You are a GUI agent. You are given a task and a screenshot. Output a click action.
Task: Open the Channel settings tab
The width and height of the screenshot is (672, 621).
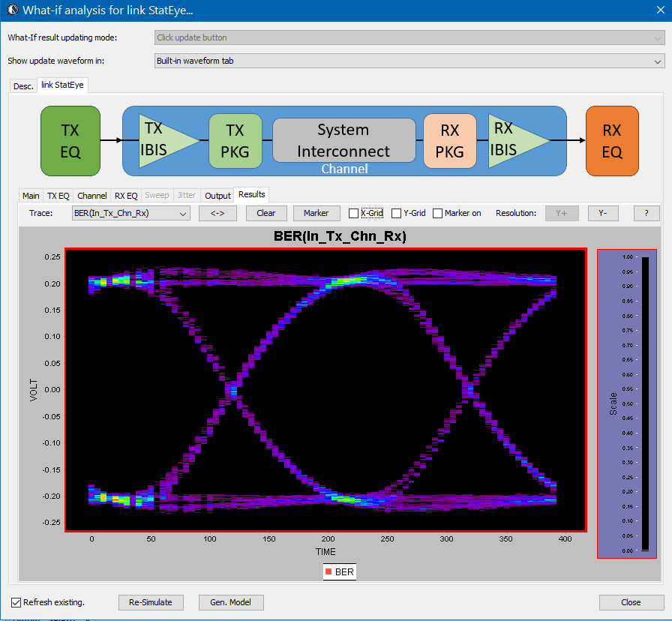coord(91,196)
